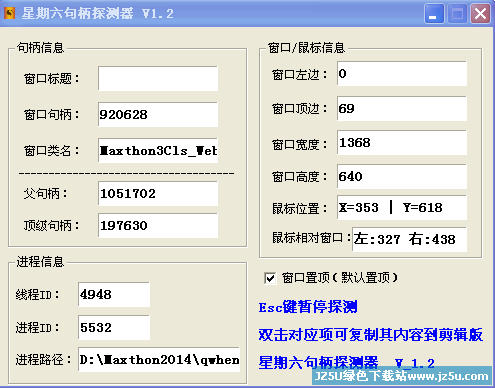Click the 窗口高度： label
The image size is (495, 388).
(x=300, y=177)
